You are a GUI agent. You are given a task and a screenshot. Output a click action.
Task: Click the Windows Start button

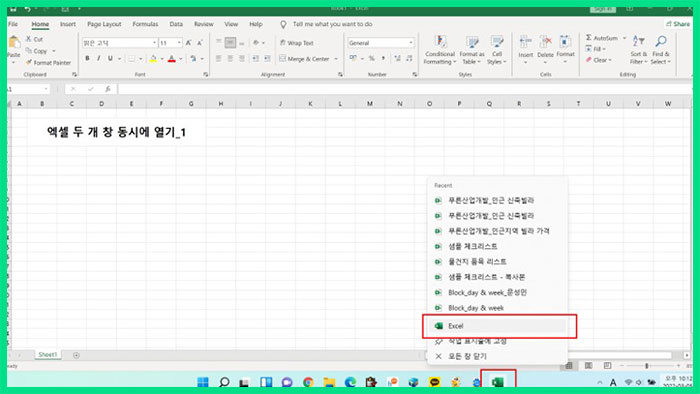(x=203, y=382)
